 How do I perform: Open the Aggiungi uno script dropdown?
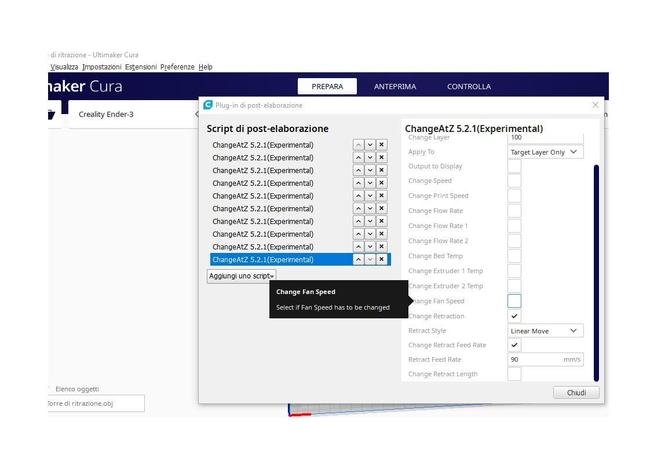pyautogui.click(x=242, y=275)
